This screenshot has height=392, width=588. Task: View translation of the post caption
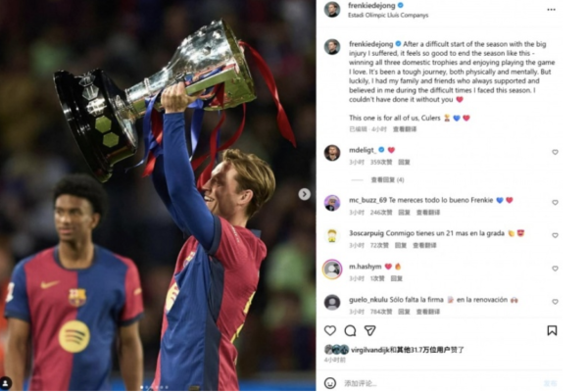tap(405, 129)
